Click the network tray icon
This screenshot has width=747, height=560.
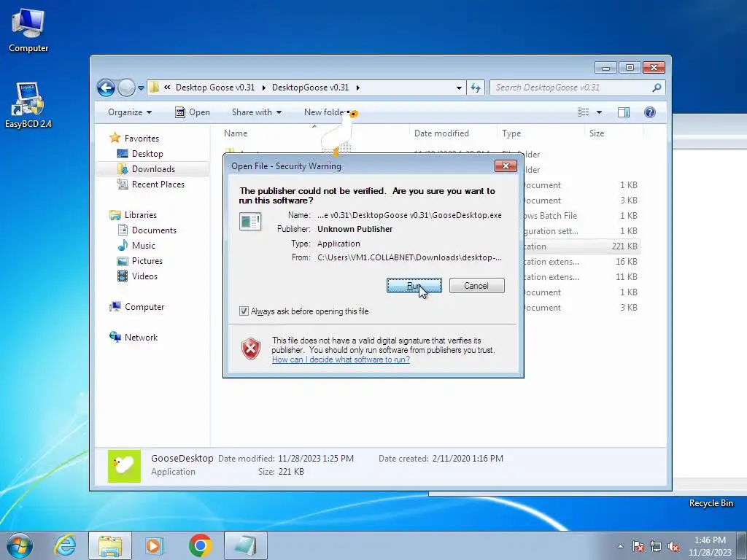pos(656,546)
